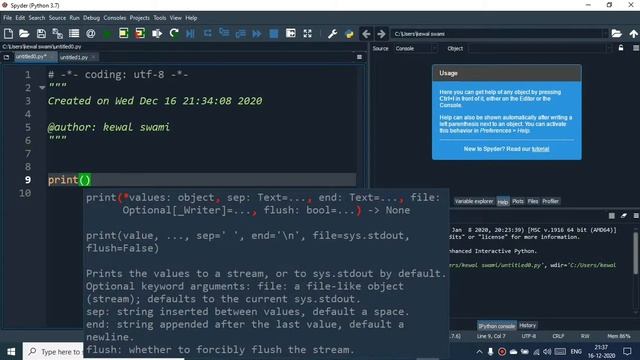Screen dimensions: 640x360
Task: Open the Edit menu
Action: 20,18
